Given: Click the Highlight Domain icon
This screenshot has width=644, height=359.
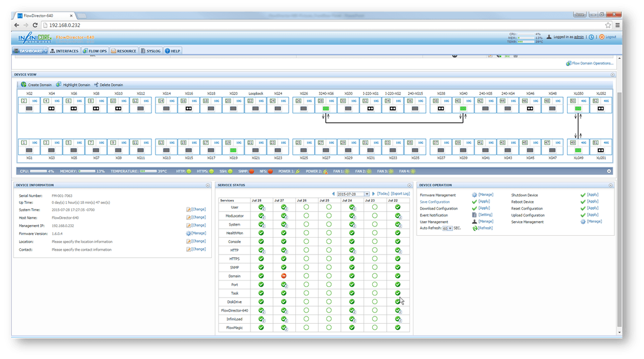Looking at the screenshot, I should [x=59, y=85].
